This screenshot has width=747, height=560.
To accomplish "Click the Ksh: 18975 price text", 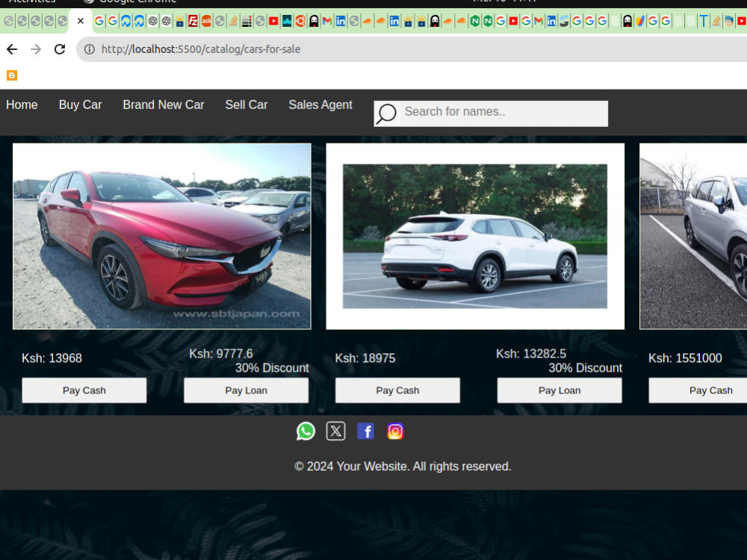I will point(365,358).
